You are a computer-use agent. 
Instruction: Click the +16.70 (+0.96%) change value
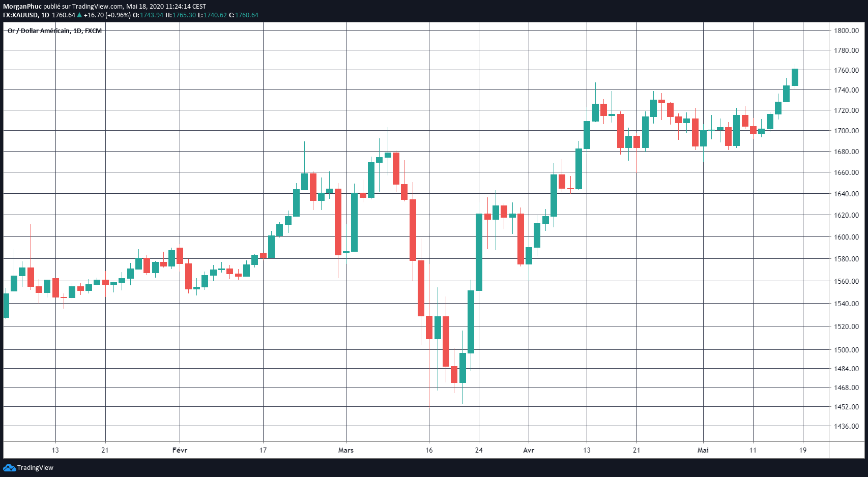[x=107, y=15]
